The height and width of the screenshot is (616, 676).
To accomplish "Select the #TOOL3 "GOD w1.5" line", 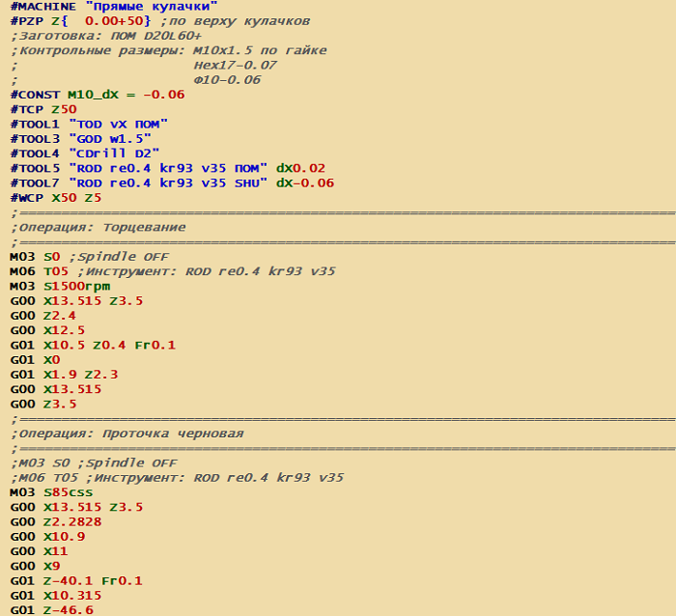I will [81, 138].
